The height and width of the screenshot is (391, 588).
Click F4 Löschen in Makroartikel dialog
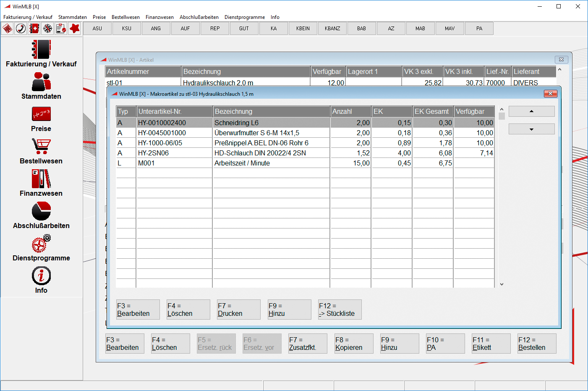(x=188, y=310)
